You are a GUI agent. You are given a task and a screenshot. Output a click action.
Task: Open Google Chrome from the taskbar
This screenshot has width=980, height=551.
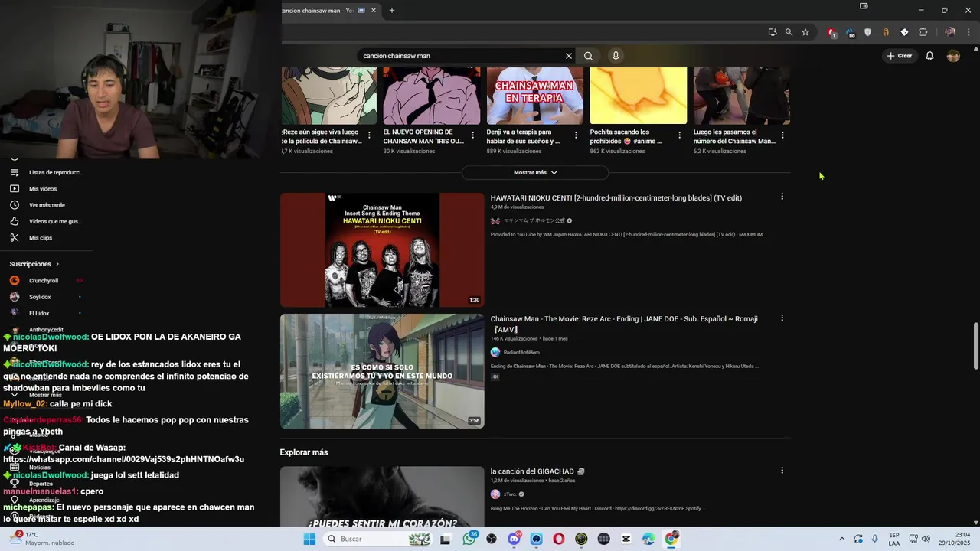(x=671, y=539)
